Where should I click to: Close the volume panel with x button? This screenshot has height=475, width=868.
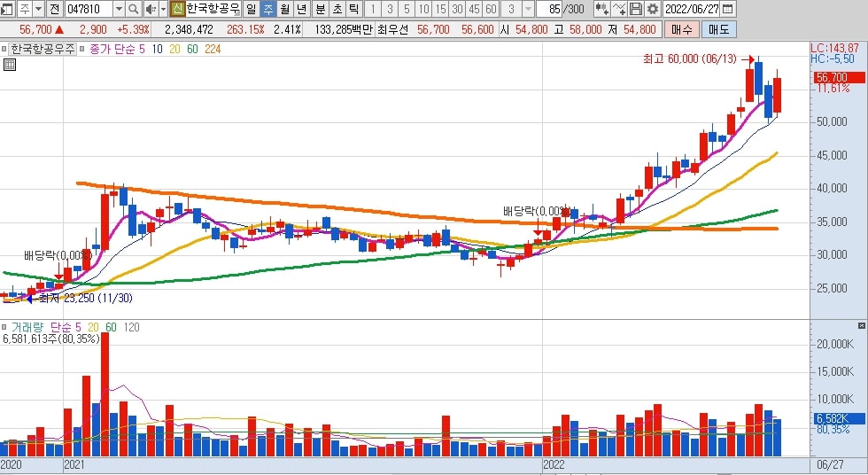861,325
